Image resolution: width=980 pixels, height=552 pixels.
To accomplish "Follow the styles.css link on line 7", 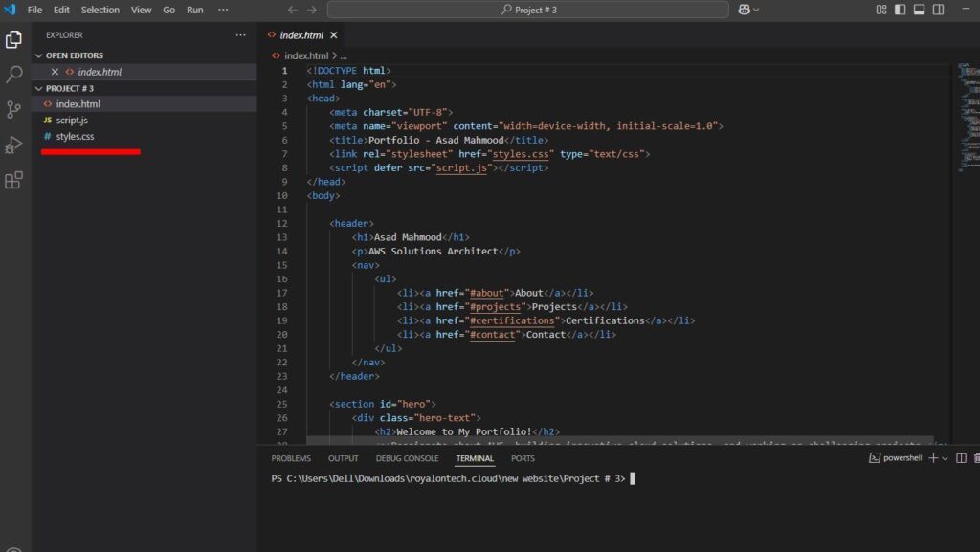I will [x=521, y=154].
